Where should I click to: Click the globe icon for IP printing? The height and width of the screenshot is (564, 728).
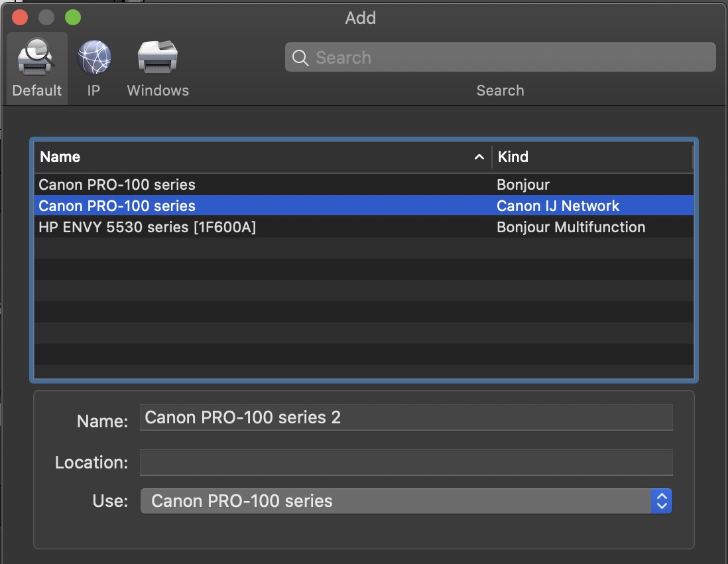coord(93,56)
